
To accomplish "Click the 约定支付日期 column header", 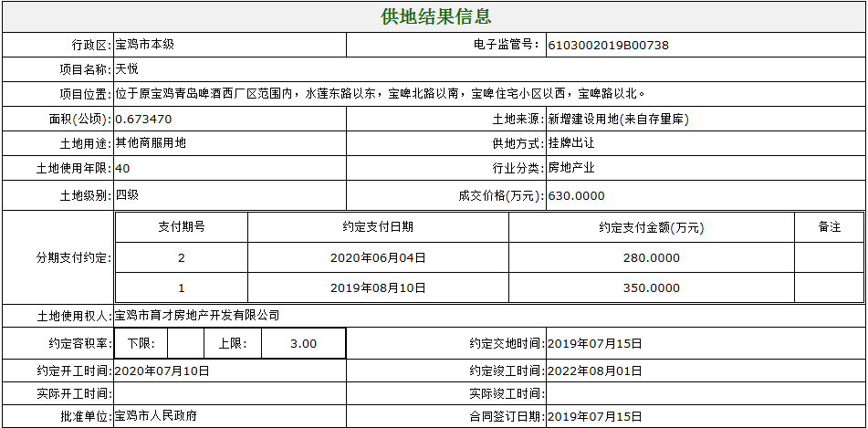I will coord(378,227).
